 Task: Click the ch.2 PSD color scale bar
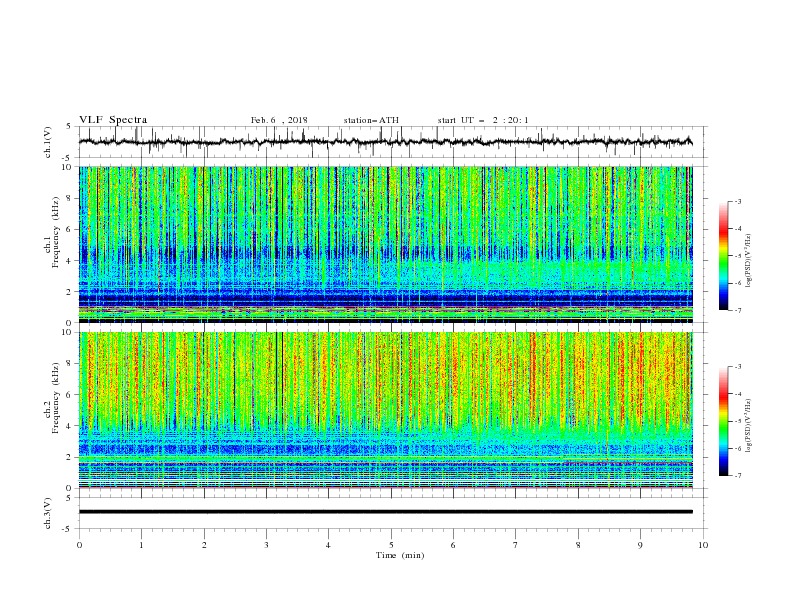point(723,421)
